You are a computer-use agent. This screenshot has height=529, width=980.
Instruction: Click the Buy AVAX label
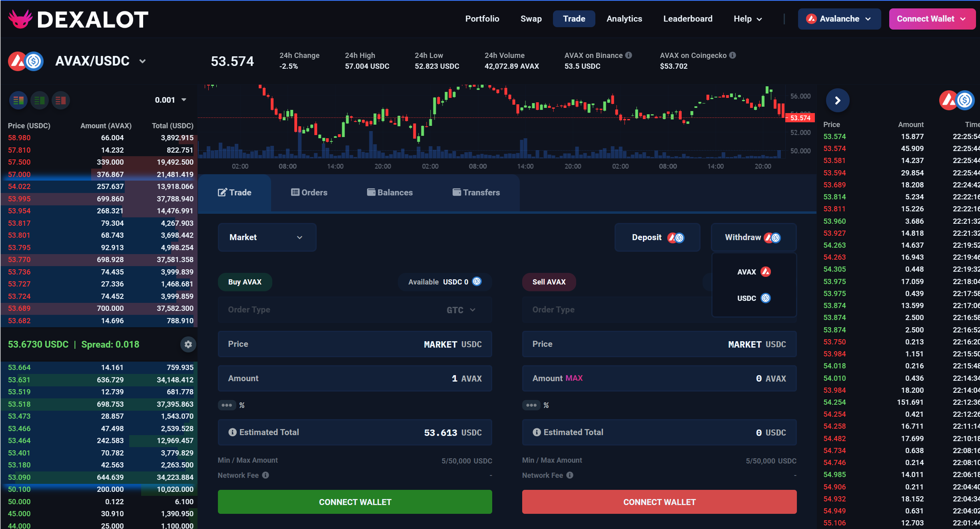click(x=245, y=282)
